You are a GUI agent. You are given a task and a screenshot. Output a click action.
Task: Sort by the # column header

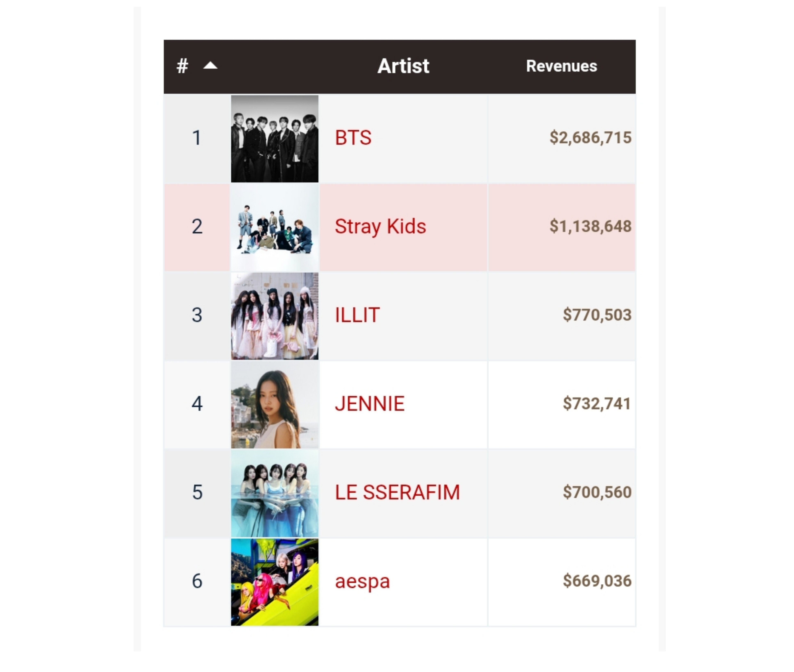[x=183, y=66]
